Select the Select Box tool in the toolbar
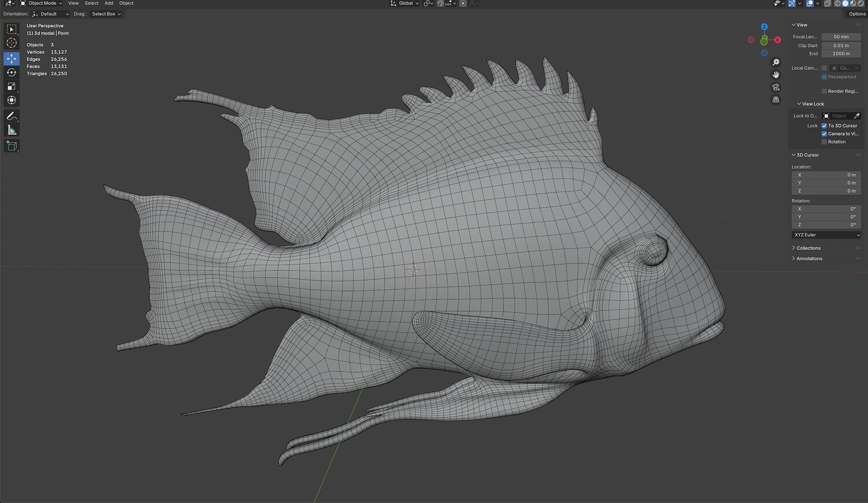868x503 pixels. [x=12, y=30]
